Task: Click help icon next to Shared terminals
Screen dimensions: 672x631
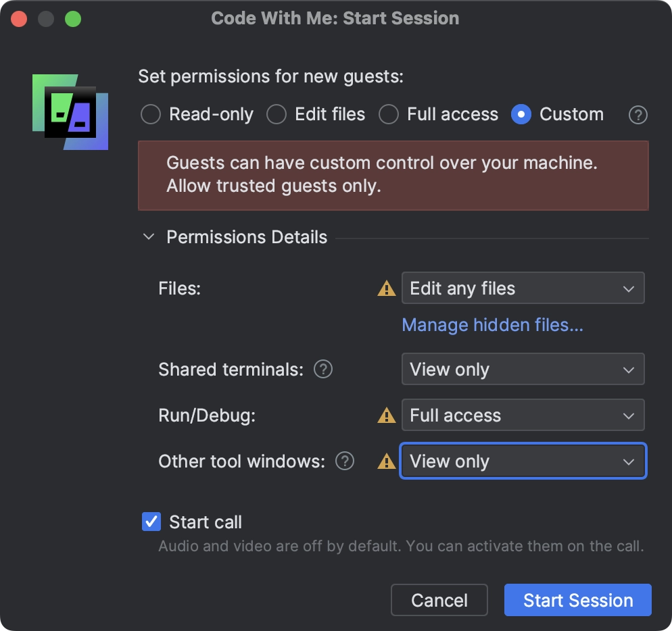Action: pyautogui.click(x=323, y=370)
